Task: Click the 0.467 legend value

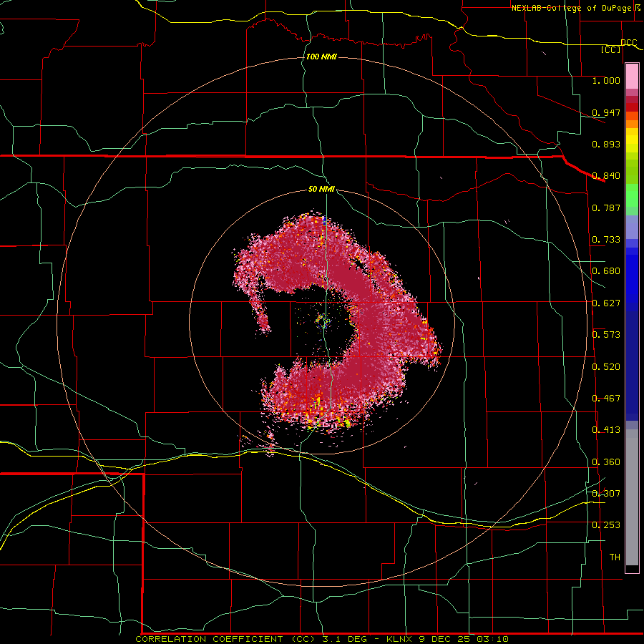Action: pyautogui.click(x=606, y=399)
